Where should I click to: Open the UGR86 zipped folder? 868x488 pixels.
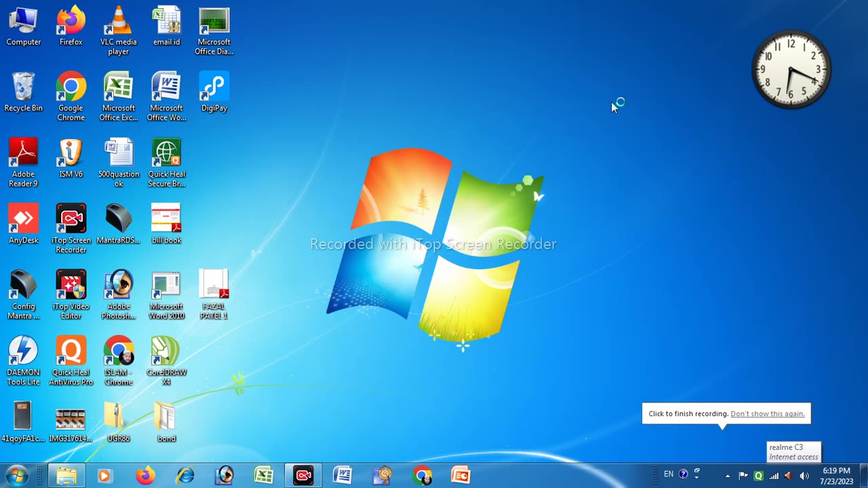(119, 422)
